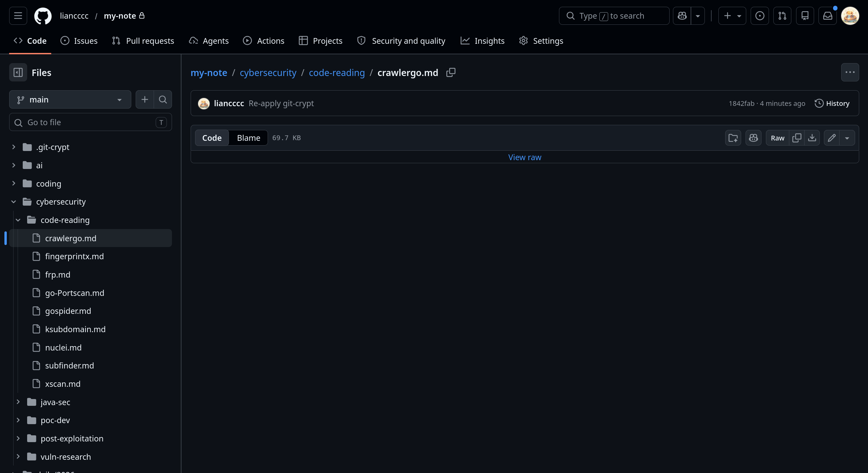The height and width of the screenshot is (473, 868).
Task: Select the Blame view toggle
Action: 249,138
